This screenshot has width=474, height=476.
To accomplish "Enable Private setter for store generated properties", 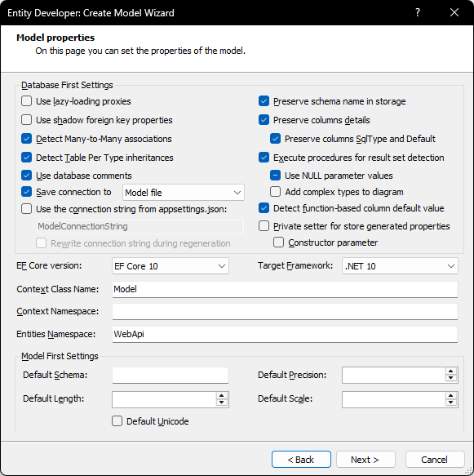I will pos(264,226).
